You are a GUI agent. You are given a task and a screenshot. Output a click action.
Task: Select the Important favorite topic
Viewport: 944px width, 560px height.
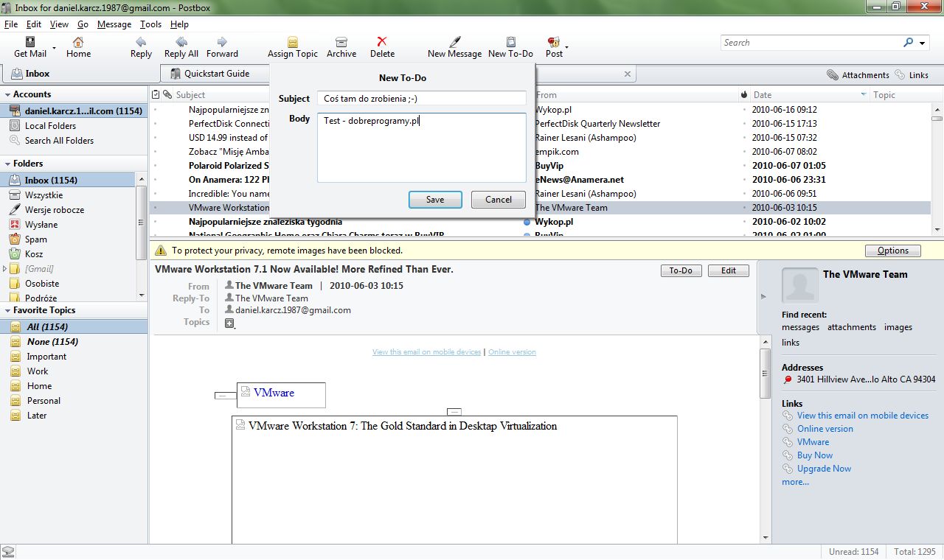point(46,357)
